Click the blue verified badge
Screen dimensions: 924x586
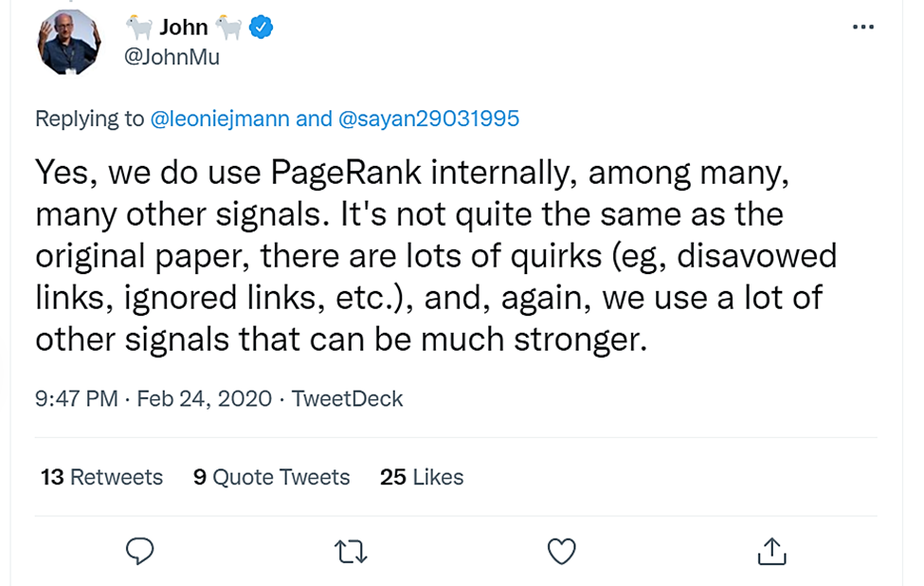(x=261, y=27)
